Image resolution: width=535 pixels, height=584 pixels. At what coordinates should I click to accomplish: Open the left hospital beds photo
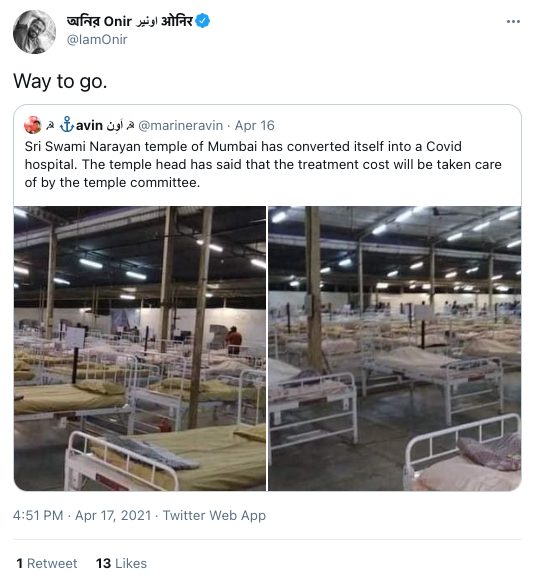point(140,348)
